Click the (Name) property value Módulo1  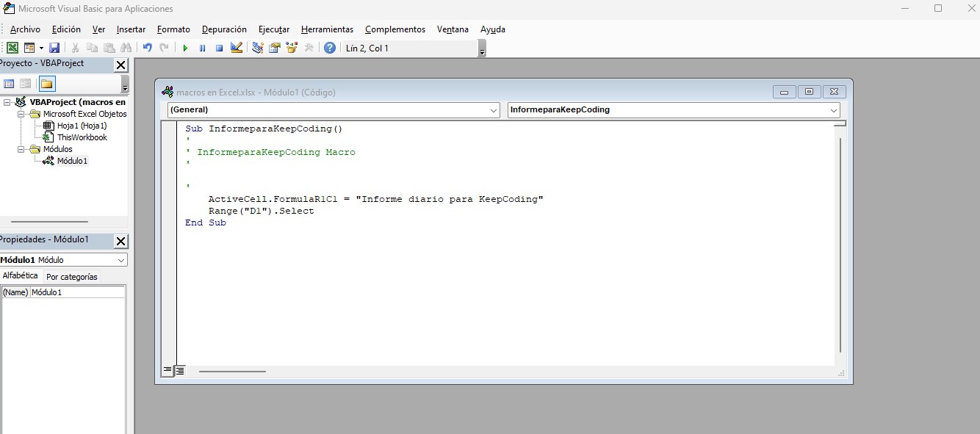(x=77, y=292)
